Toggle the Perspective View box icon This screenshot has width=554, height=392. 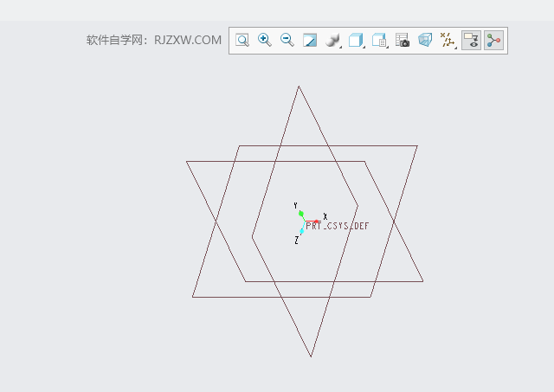[424, 40]
